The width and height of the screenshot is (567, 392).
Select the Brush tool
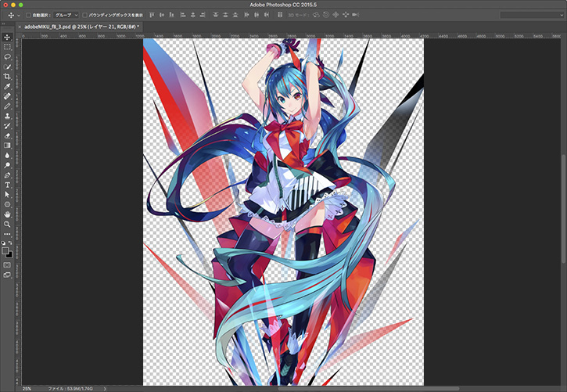7,106
